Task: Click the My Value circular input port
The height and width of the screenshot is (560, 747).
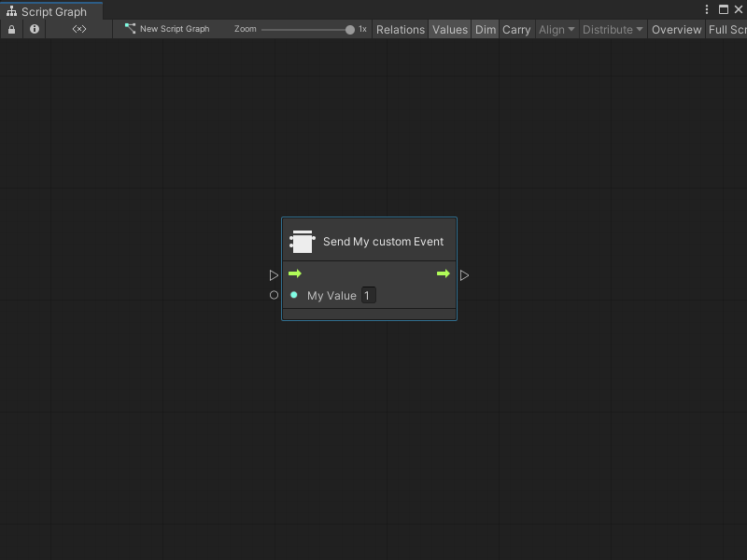Action: [274, 295]
